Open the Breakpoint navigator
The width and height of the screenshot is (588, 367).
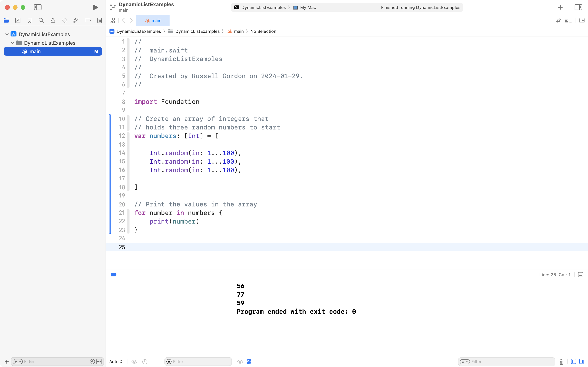coord(88,20)
